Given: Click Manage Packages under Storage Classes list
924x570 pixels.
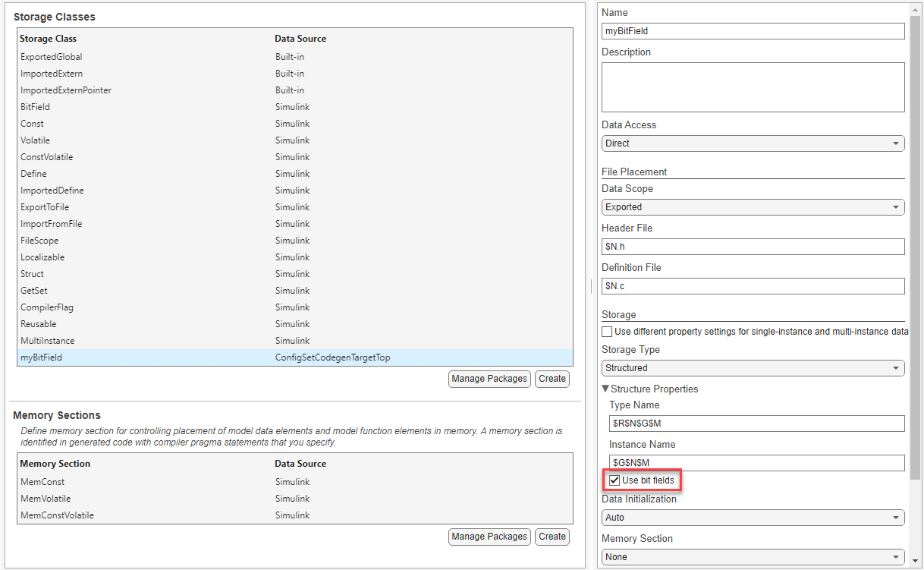Looking at the screenshot, I should [x=489, y=379].
